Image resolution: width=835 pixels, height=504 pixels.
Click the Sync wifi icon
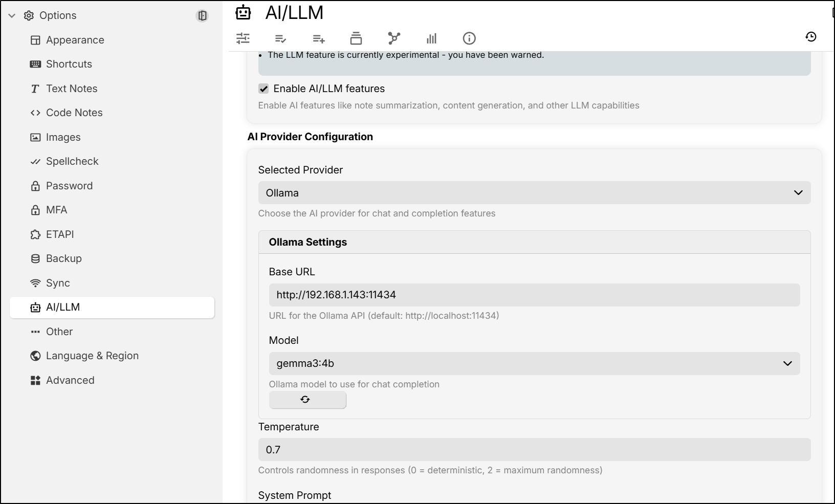click(35, 283)
